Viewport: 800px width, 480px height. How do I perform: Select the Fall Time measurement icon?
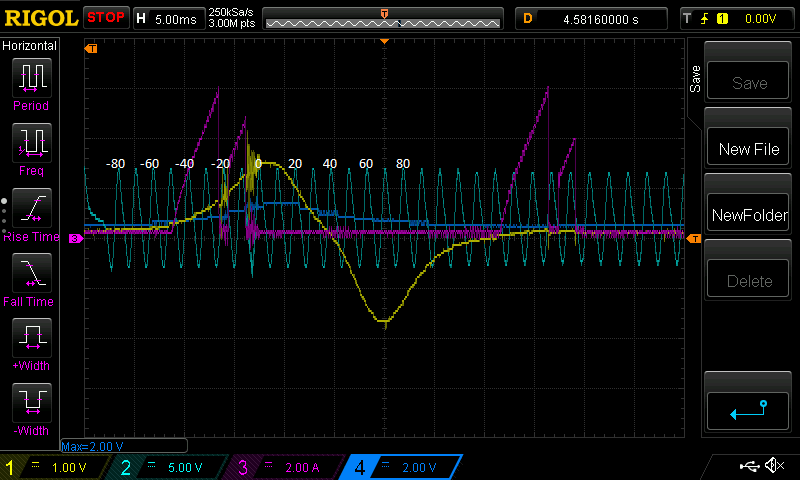tap(32, 273)
